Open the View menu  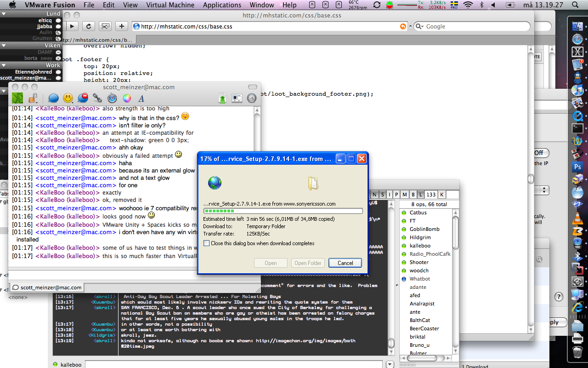click(130, 5)
